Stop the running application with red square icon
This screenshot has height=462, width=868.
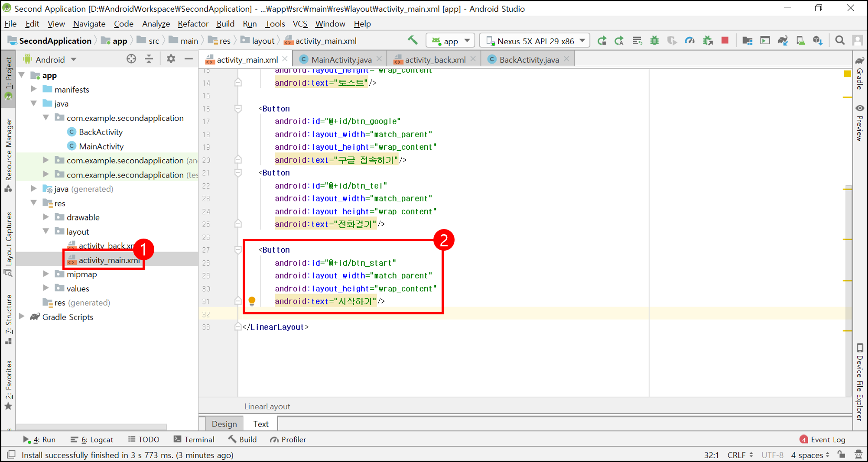[x=726, y=40]
